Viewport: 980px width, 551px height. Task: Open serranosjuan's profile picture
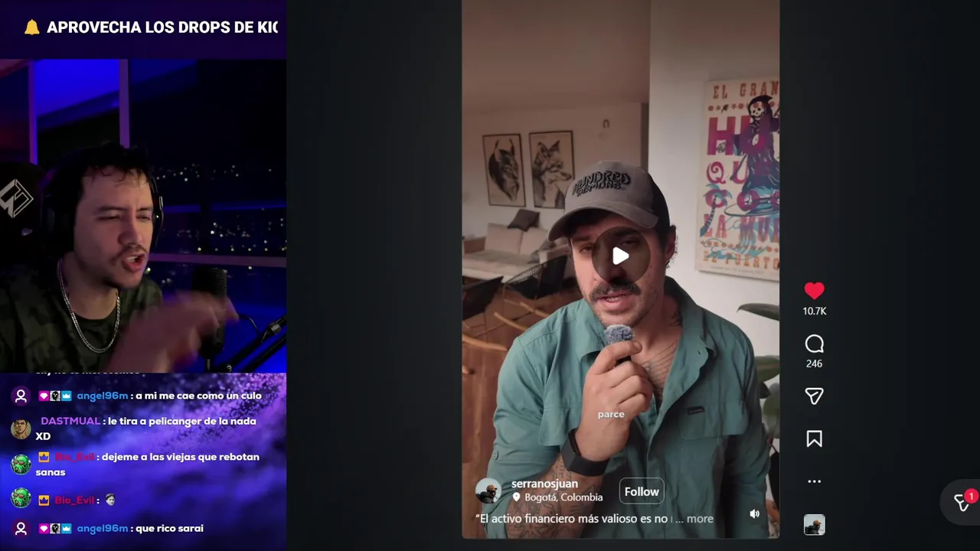(x=488, y=491)
